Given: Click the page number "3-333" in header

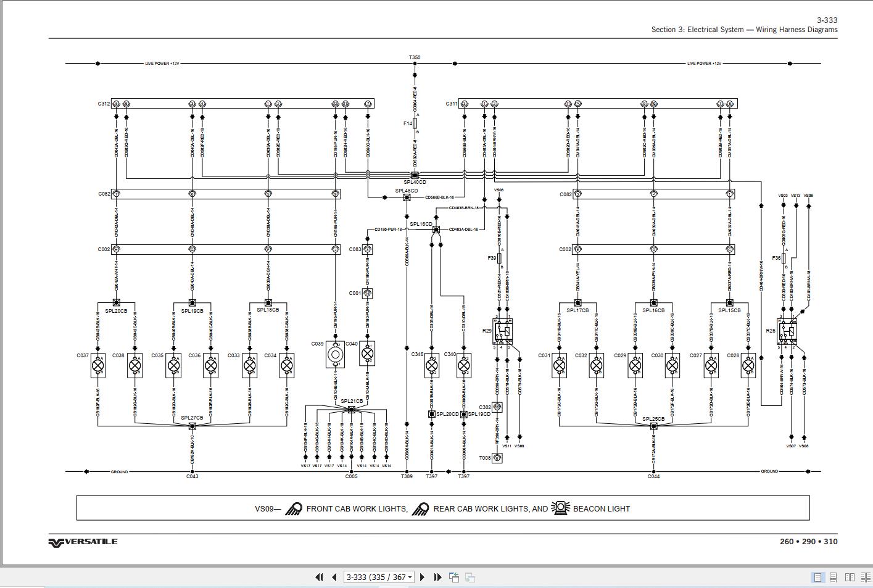Looking at the screenshot, I should tap(827, 20).
